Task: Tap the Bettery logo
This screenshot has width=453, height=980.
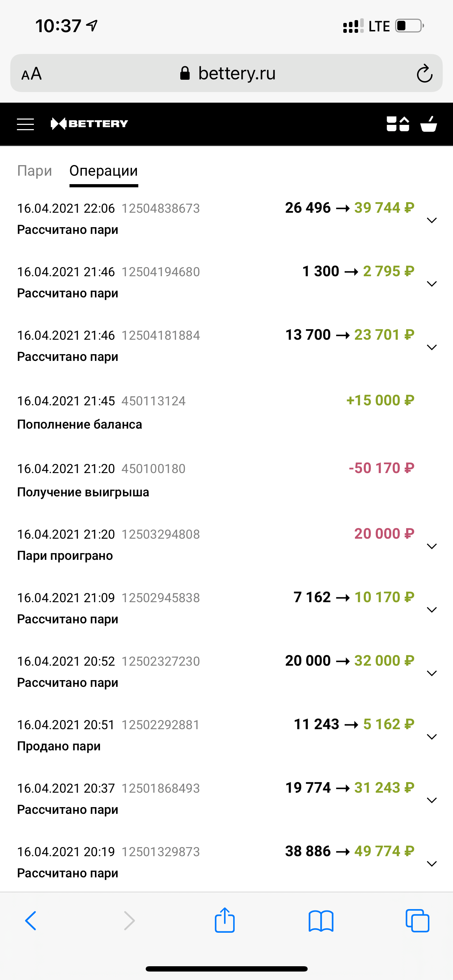Action: (89, 123)
